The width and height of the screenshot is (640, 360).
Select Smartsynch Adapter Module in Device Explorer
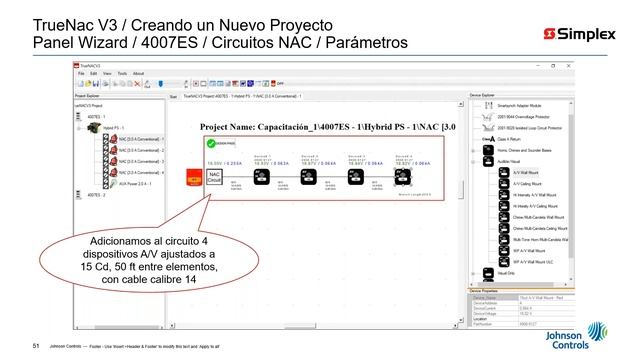click(x=519, y=106)
